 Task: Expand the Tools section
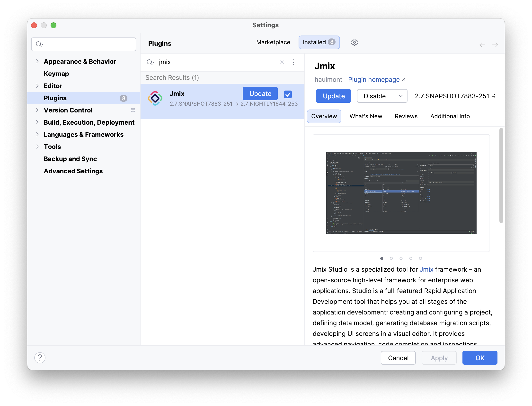[x=37, y=147]
